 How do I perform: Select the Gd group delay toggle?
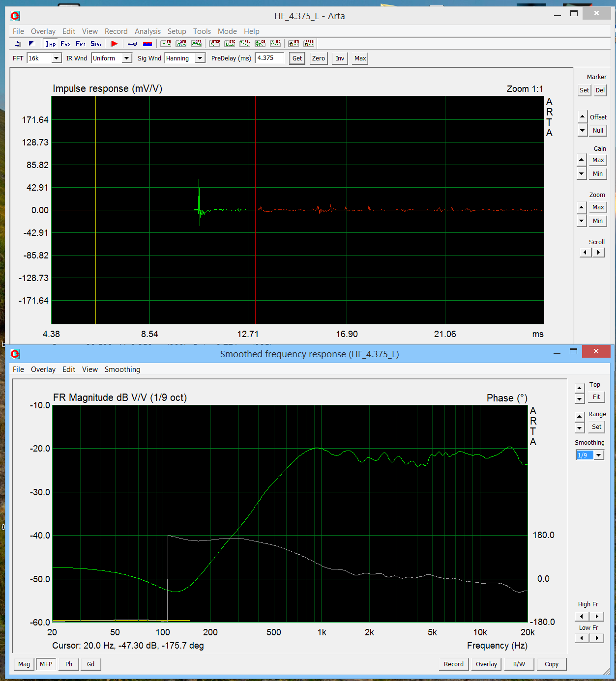coord(91,664)
